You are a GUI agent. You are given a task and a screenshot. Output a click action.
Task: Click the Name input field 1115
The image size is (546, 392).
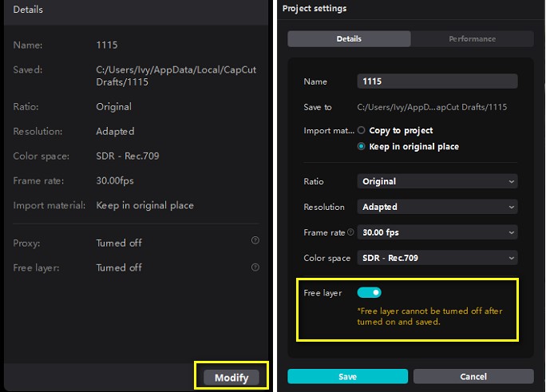pos(437,81)
